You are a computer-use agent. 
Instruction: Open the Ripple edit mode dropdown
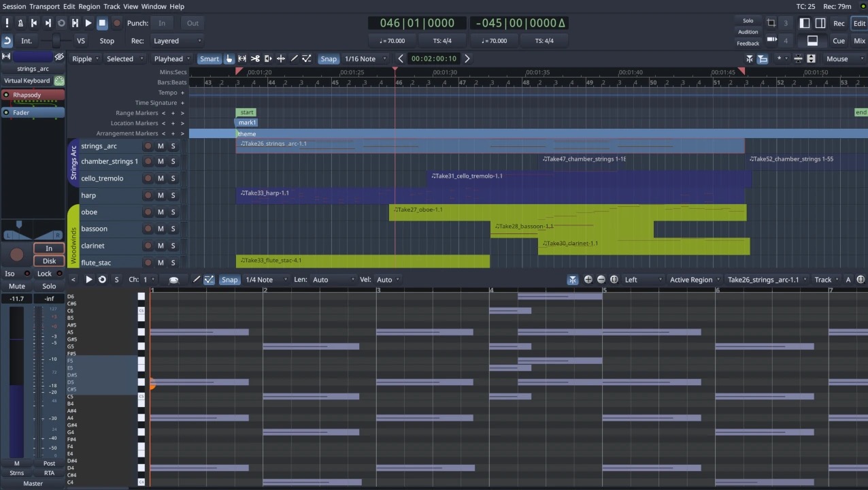pyautogui.click(x=86, y=59)
